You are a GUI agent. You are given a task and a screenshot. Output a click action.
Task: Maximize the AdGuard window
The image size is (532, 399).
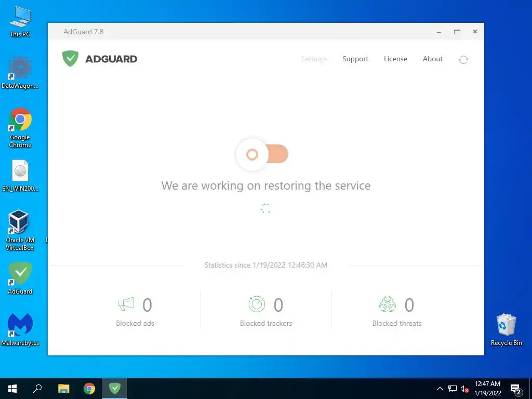pyautogui.click(x=457, y=32)
